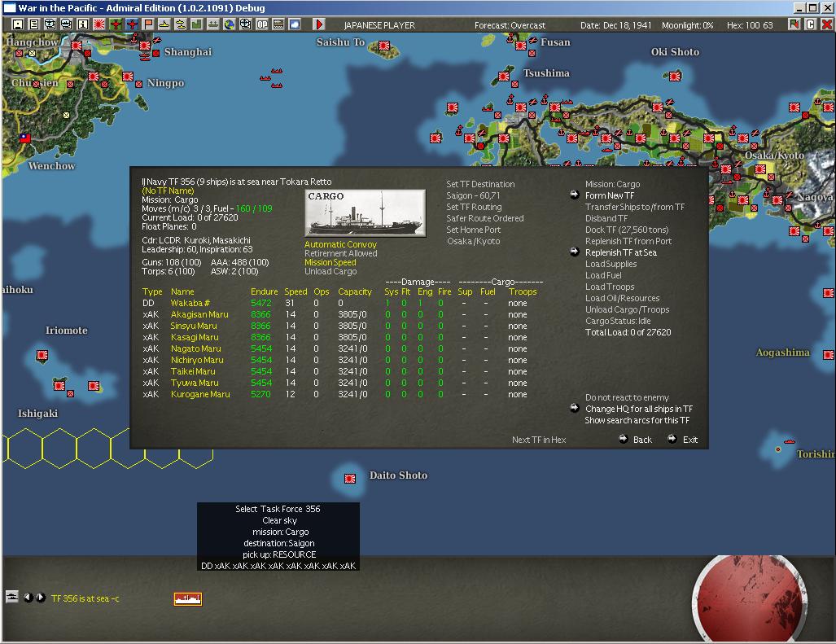Viewport: 836px width, 644px height.
Task: Click the 'C' icon at top right
Action: [811, 24]
